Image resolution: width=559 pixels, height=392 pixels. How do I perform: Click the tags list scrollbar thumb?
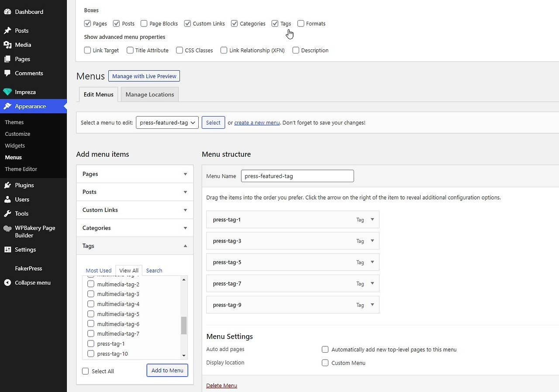[x=184, y=325]
